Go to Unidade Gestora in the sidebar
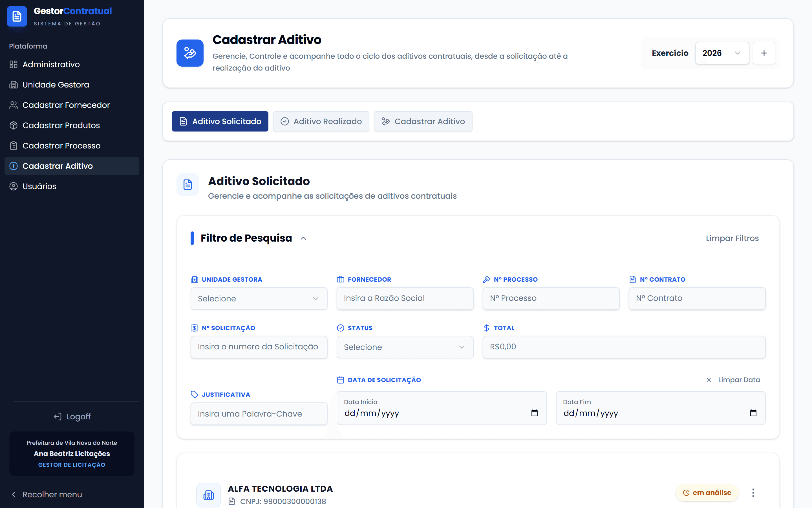 point(72,85)
